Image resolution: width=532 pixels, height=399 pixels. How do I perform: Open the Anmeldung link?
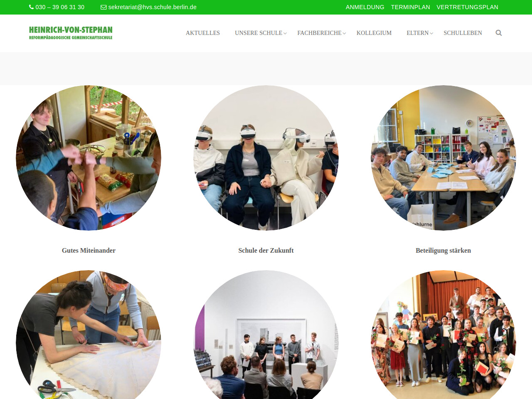pos(365,7)
